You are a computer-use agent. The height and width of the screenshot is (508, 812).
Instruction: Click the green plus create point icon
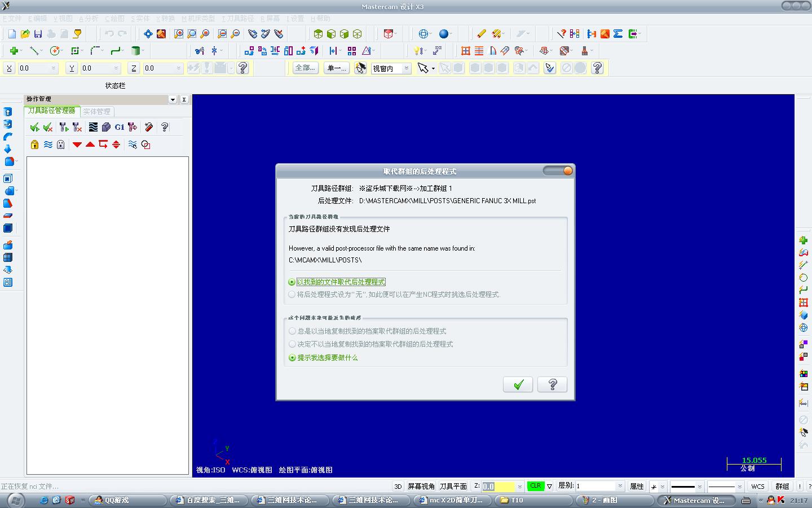[x=14, y=51]
